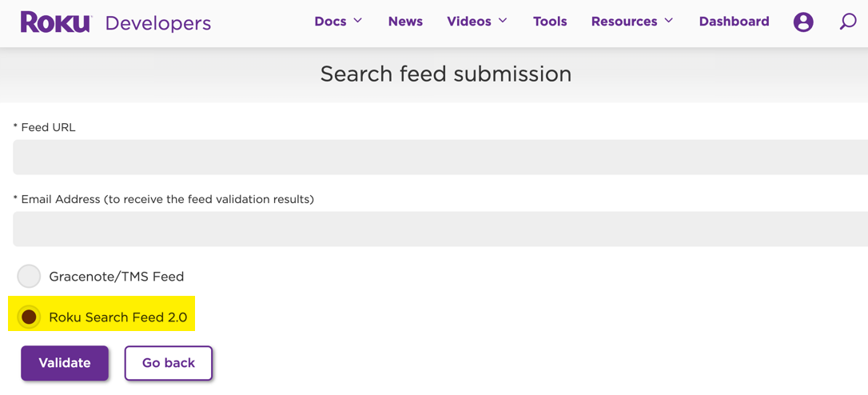This screenshot has height=395, width=868.
Task: Click the Go back button
Action: point(169,363)
